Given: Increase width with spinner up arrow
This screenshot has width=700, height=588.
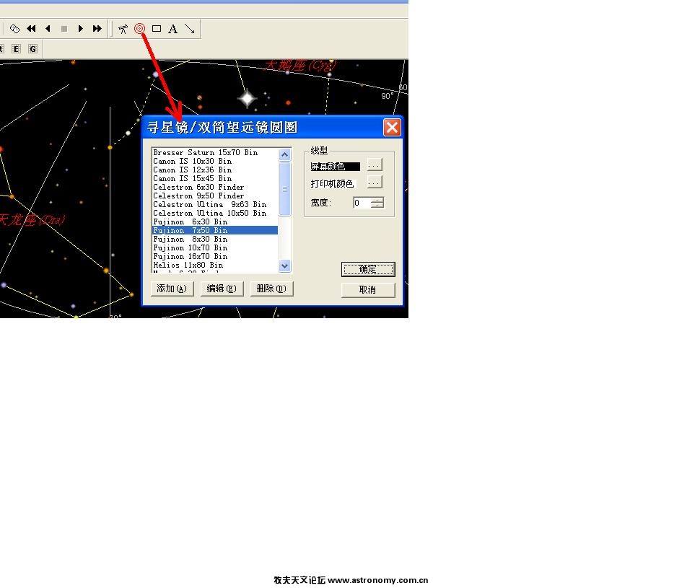Looking at the screenshot, I should 377,200.
